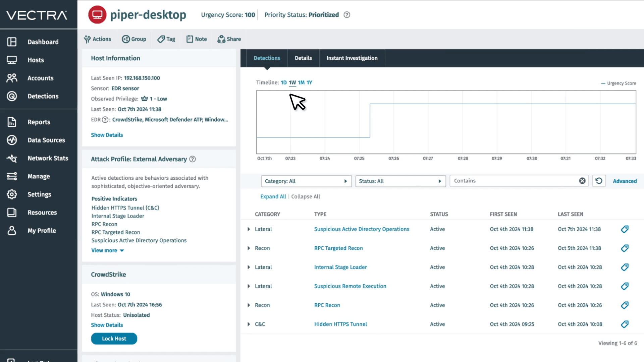
Task: Share the host details
Action: pyautogui.click(x=229, y=39)
